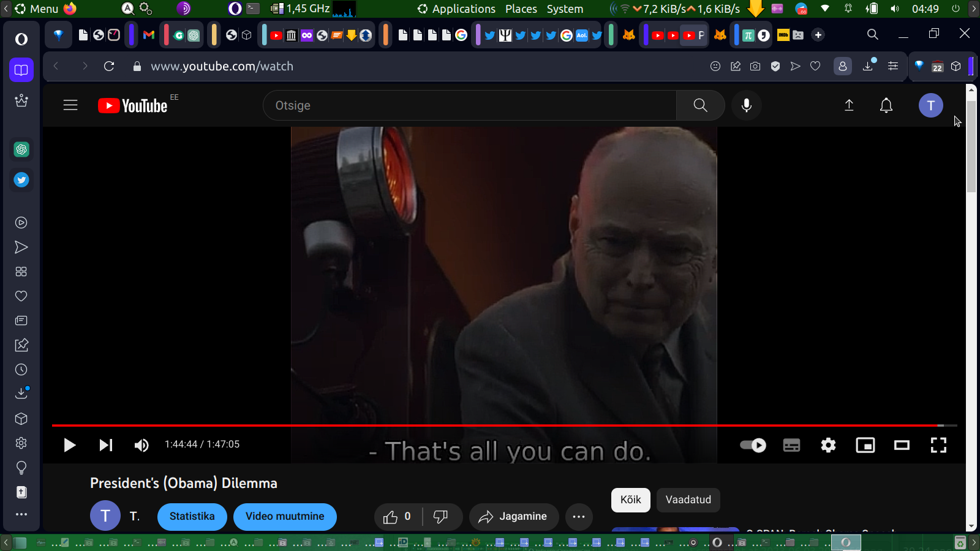
Task: Open the Opera profile icon in toolbar
Action: [843, 66]
